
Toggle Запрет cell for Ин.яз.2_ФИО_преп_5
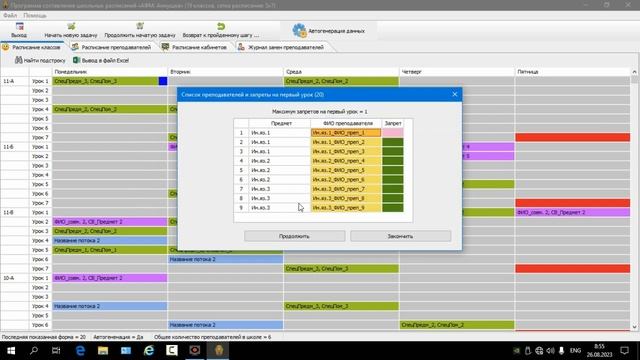click(x=393, y=170)
